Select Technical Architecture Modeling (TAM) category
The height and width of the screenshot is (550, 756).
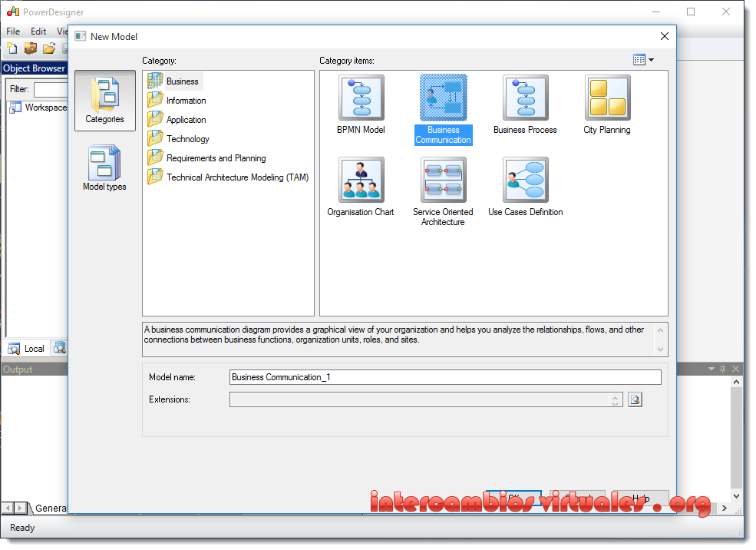(x=228, y=177)
